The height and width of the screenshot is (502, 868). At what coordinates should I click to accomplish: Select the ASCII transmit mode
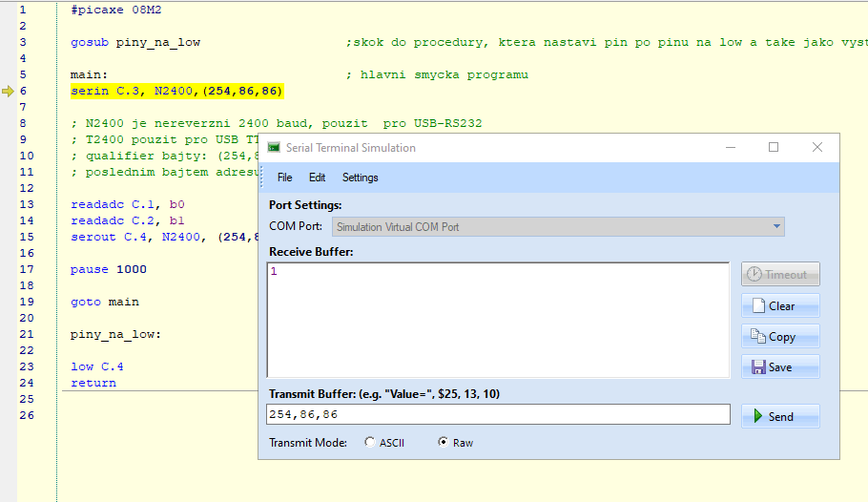coord(370,443)
